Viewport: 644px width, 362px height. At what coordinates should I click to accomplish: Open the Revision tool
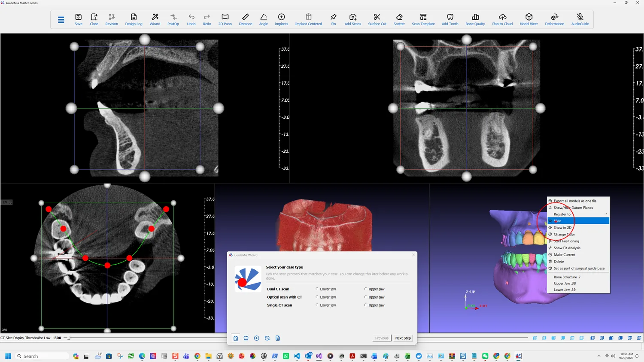pos(112,19)
